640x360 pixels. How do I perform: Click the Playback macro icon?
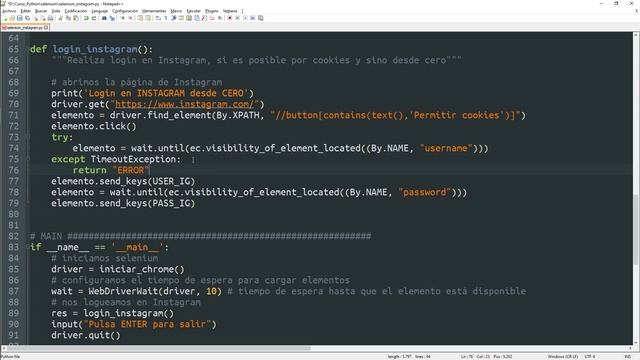point(246,18)
